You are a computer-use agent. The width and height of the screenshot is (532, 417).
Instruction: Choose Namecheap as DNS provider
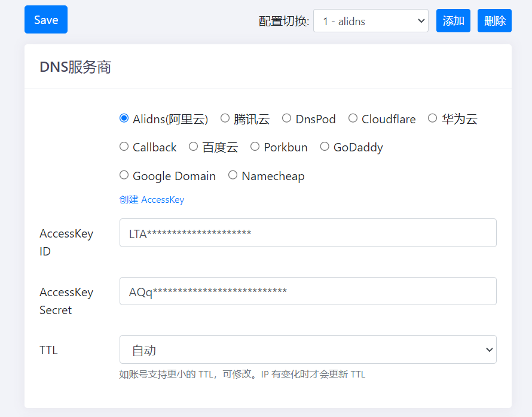[233, 175]
